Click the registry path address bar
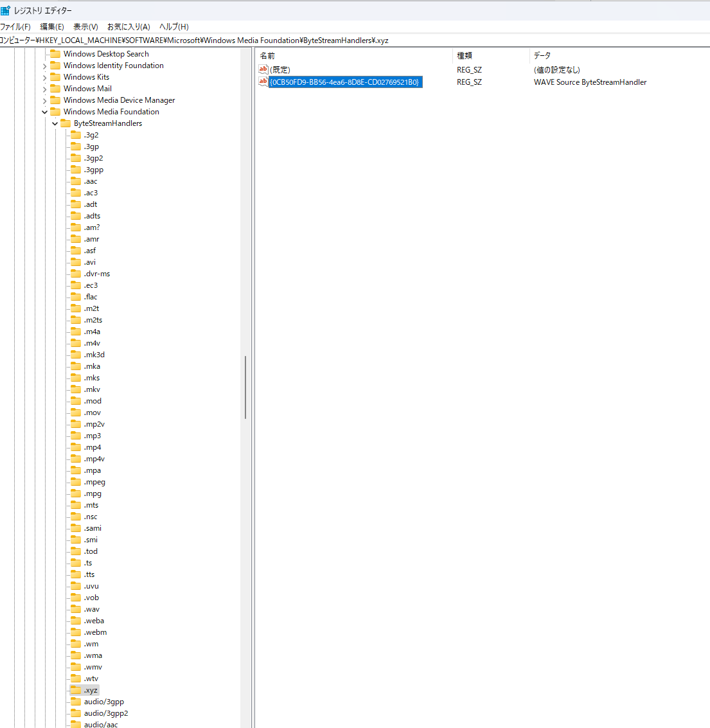The image size is (710, 728). (355, 40)
